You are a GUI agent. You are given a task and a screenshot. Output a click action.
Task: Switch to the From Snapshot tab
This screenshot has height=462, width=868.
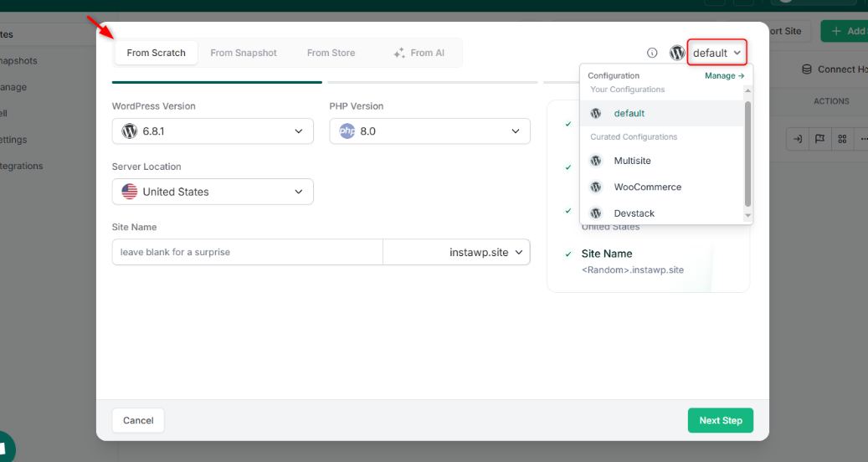(244, 53)
